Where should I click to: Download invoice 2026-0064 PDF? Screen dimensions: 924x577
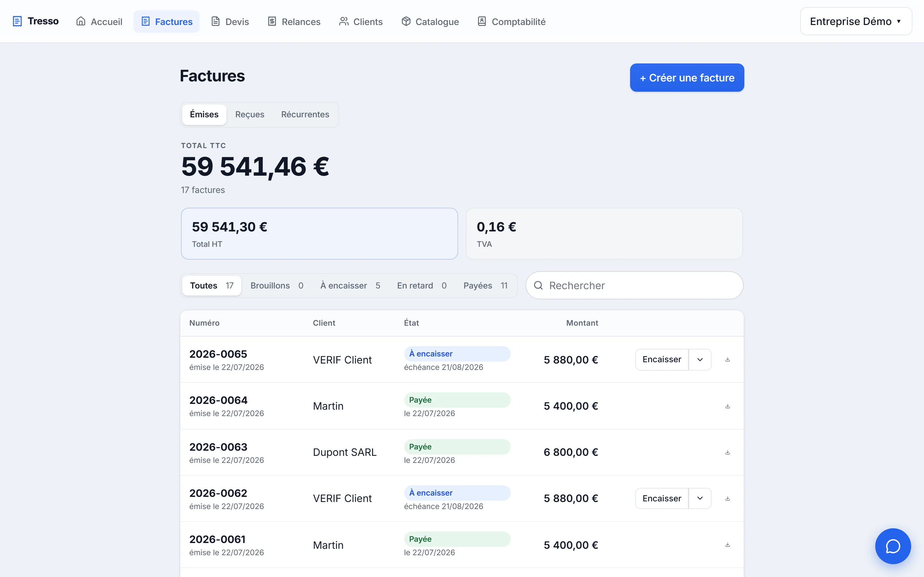727,406
